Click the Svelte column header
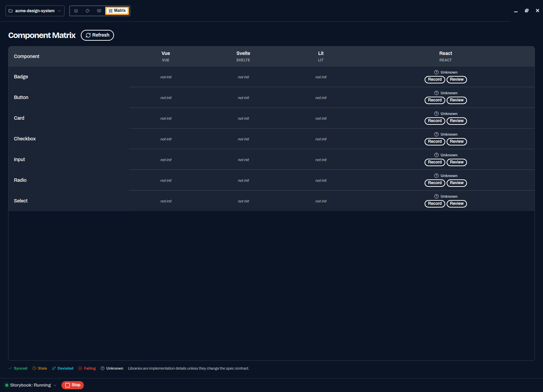This screenshot has width=543, height=392. click(243, 56)
